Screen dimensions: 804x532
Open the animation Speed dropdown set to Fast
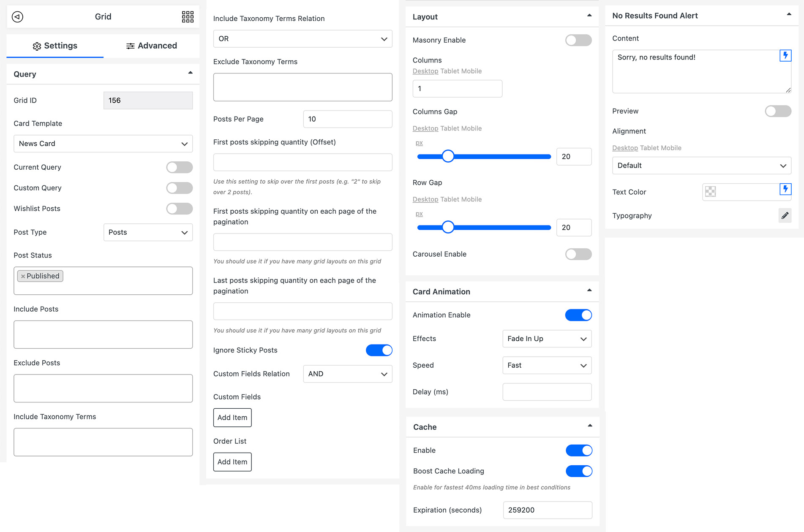[547, 365]
